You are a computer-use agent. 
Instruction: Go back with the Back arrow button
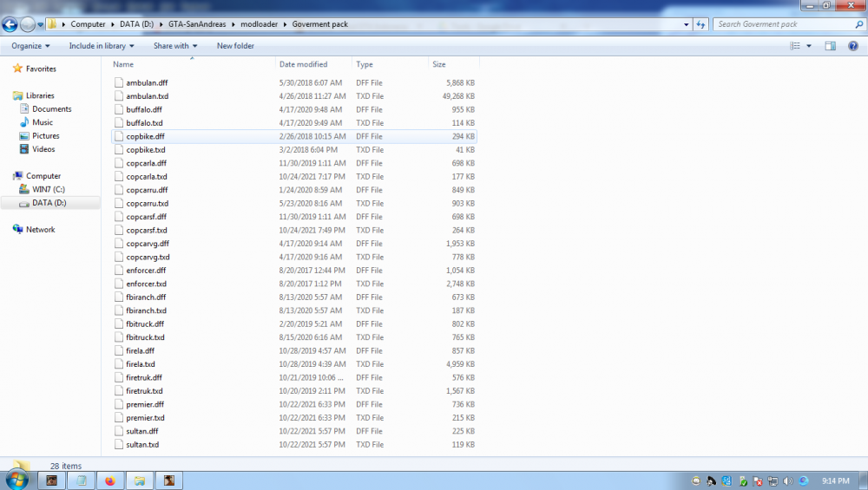click(10, 24)
